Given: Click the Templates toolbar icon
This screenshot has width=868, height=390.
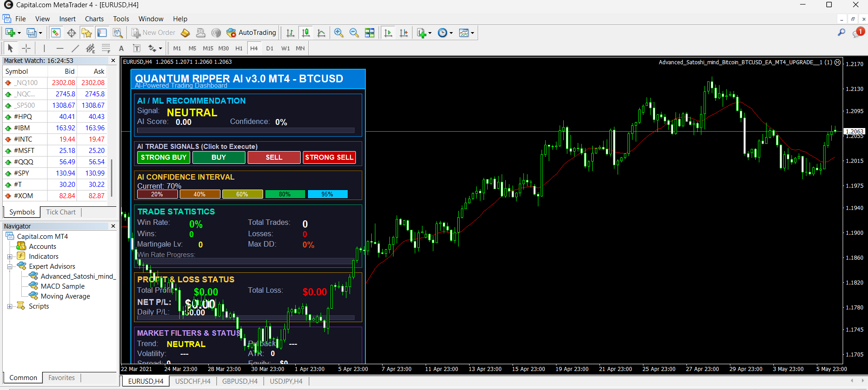Looking at the screenshot, I should [464, 33].
